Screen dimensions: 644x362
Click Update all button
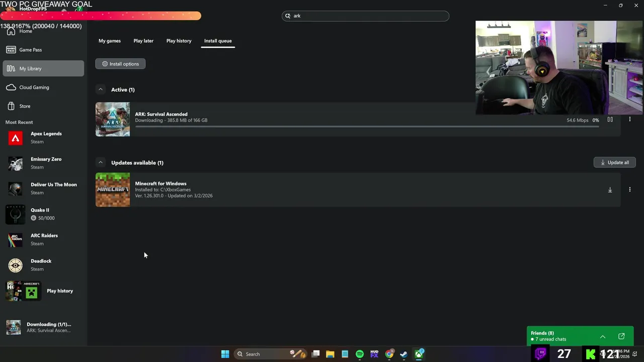[x=615, y=162]
